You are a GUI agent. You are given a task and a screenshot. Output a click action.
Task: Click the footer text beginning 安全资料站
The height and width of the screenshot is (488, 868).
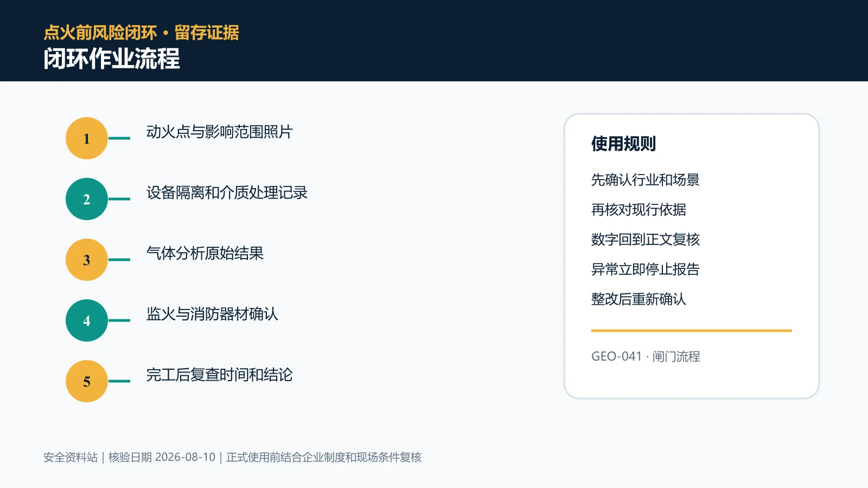pos(232,457)
